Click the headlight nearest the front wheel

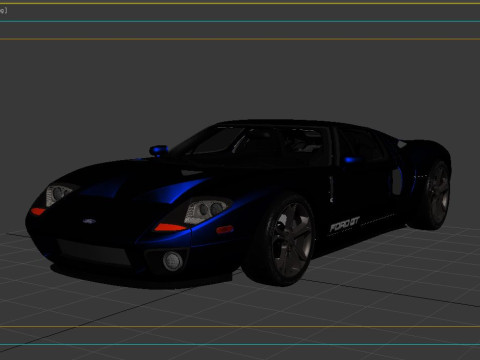click(x=207, y=211)
